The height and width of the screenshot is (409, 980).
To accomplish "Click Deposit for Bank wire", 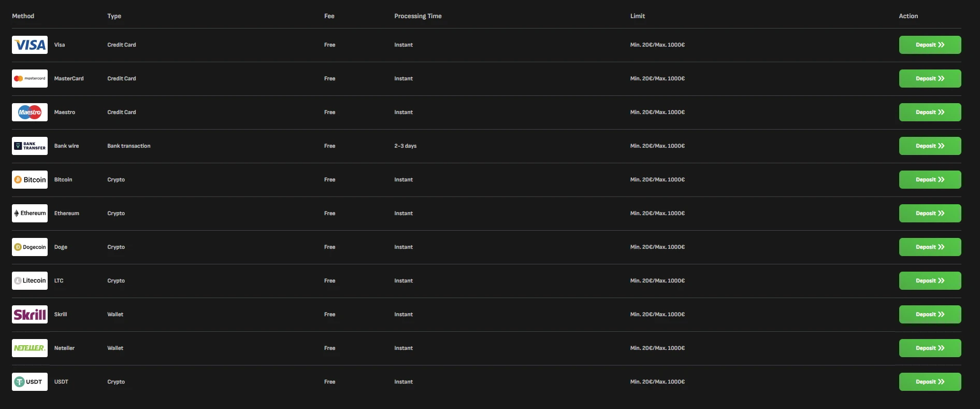I will [x=930, y=146].
